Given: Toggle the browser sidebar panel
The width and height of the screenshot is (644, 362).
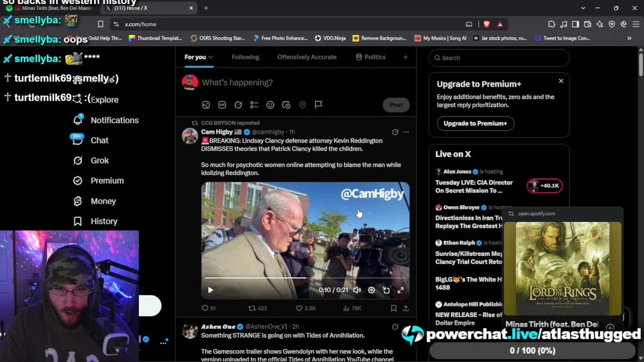Looking at the screenshot, I should click(x=576, y=24).
